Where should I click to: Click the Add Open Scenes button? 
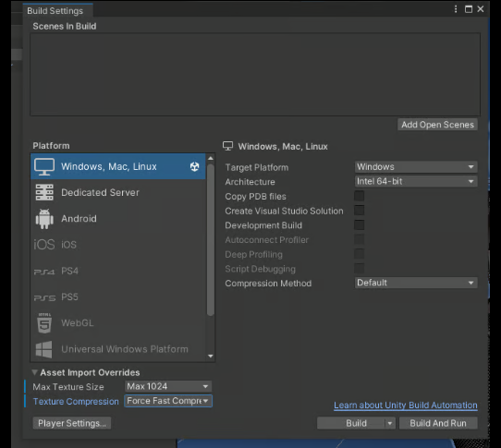tap(437, 125)
